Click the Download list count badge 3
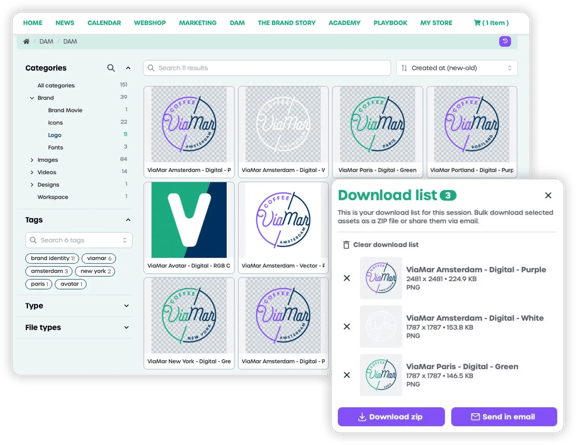The height and width of the screenshot is (445, 576). tap(448, 195)
